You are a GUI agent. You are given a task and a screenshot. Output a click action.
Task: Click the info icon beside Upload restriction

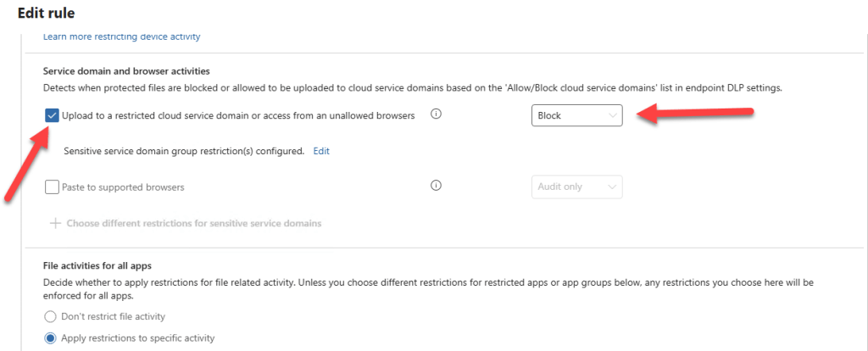(x=437, y=114)
